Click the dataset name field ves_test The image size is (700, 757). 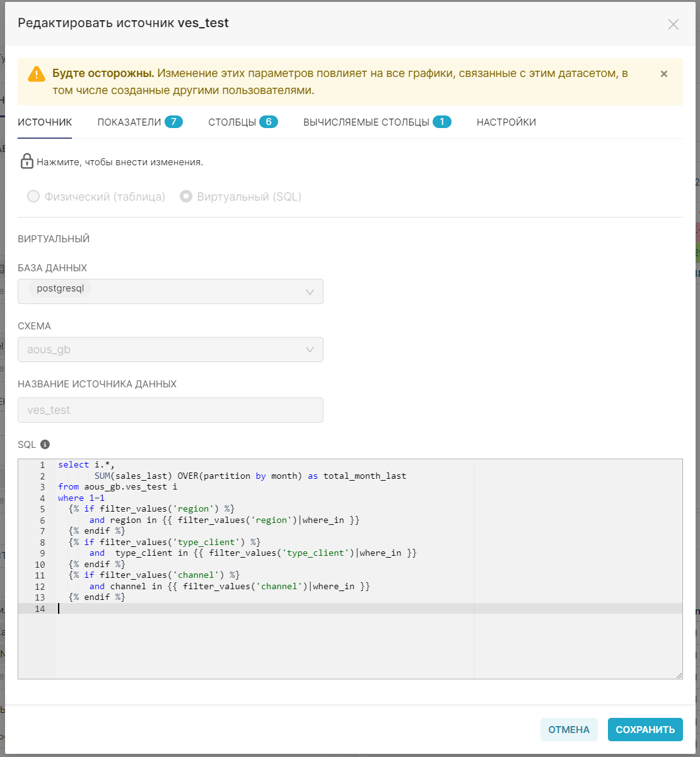[x=170, y=410]
